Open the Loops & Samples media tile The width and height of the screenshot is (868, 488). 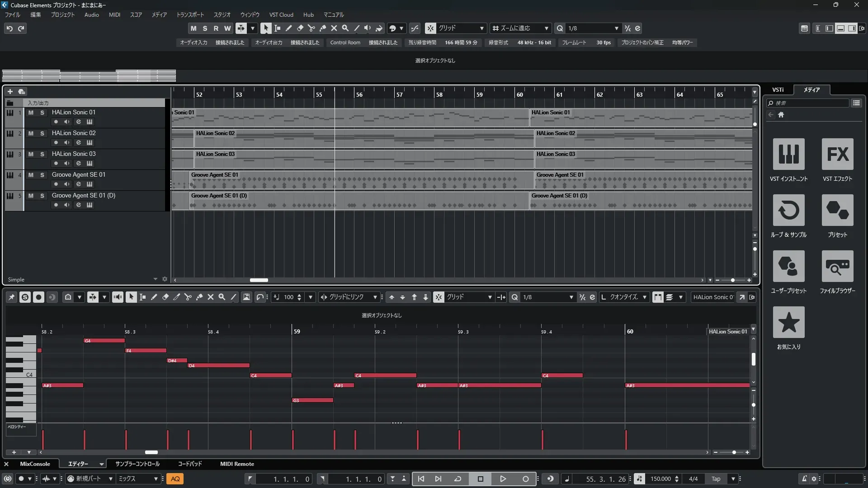pos(788,210)
